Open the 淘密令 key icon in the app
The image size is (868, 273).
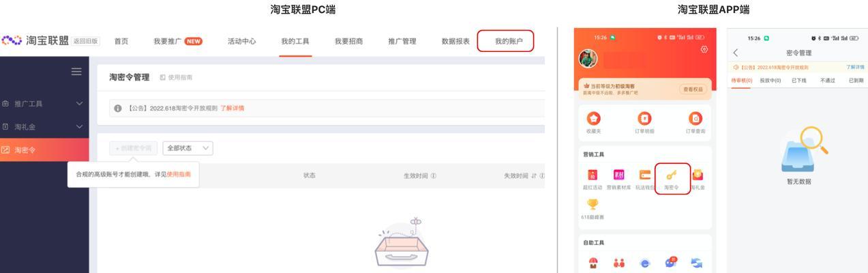tap(672, 175)
